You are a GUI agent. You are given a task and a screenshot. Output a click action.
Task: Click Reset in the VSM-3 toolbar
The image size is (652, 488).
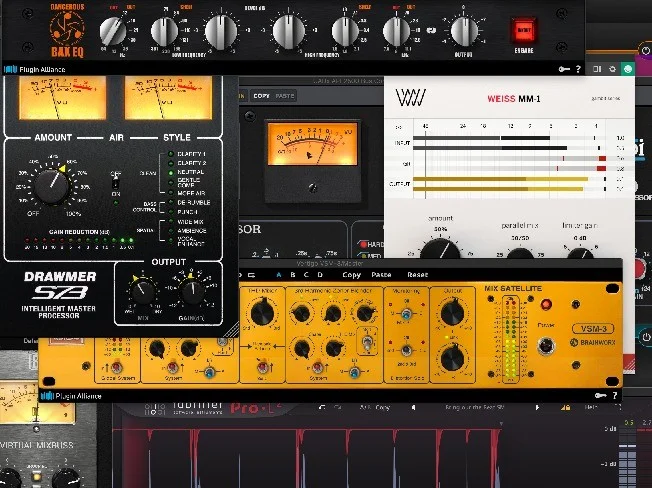coord(418,274)
